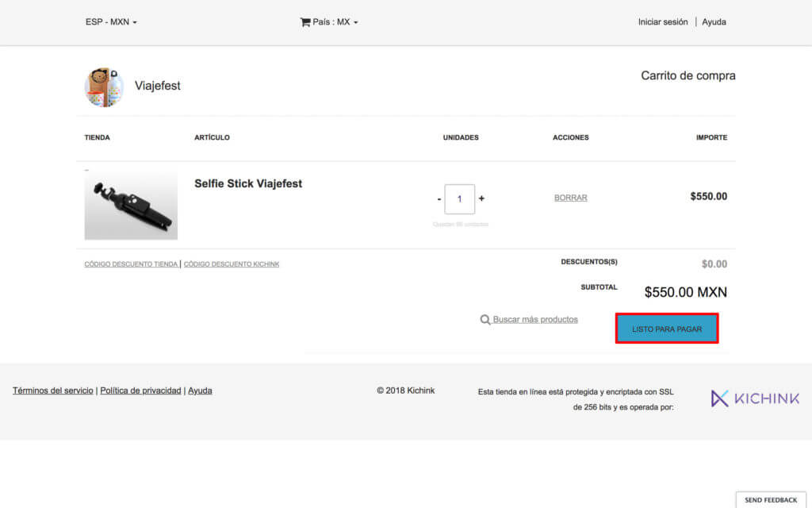Click the ACCIONES column header

[571, 137]
